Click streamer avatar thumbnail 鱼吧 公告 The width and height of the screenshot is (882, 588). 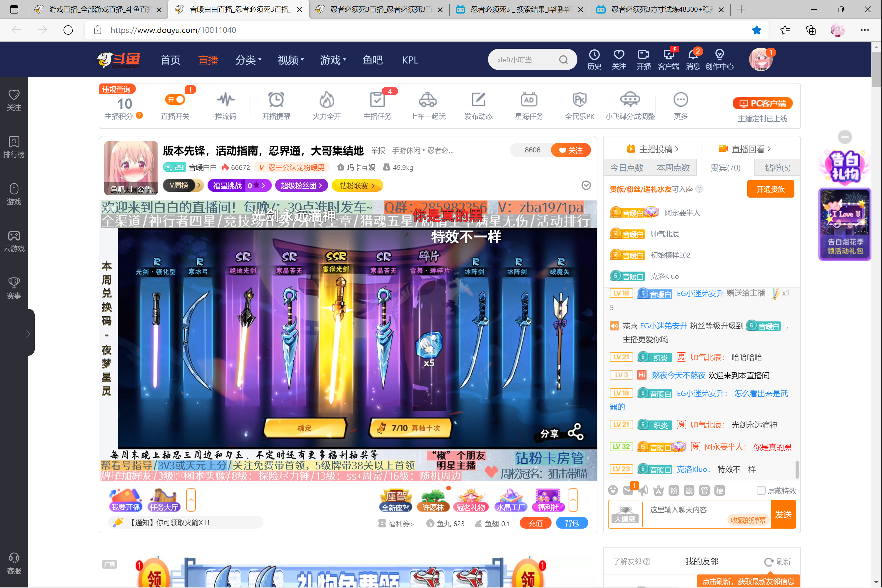(131, 168)
